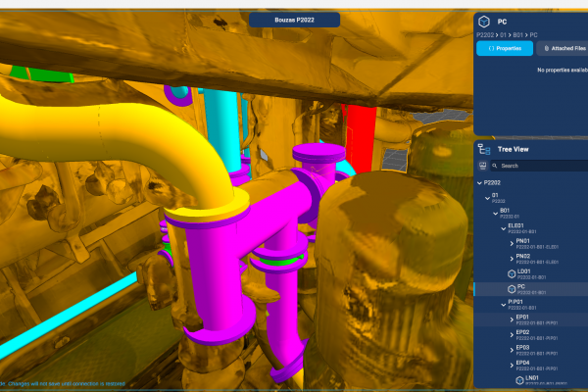Switch to the Properties tab
Viewport: 588px width, 392px height.
505,48
